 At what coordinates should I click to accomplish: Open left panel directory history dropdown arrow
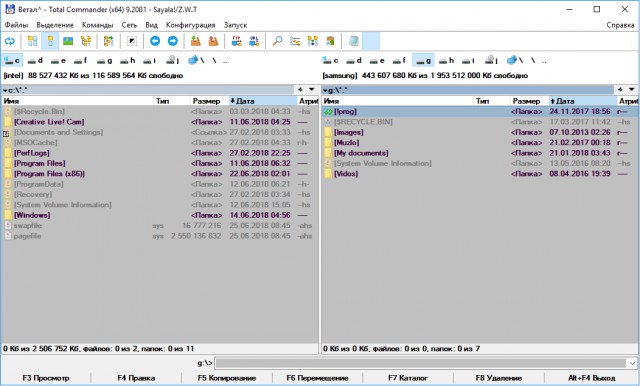click(x=312, y=90)
